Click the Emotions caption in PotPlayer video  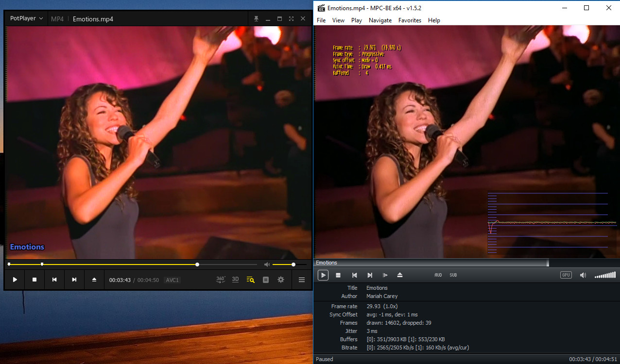(27, 247)
